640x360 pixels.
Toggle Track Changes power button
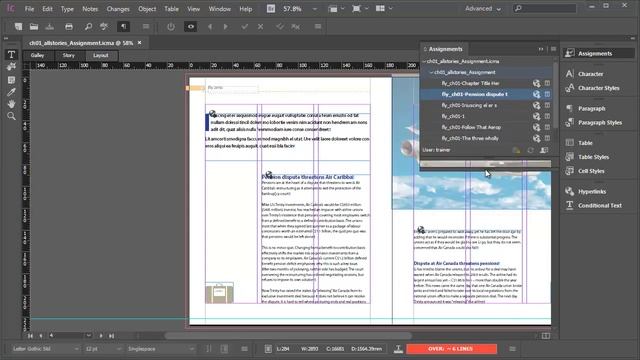pos(171,27)
